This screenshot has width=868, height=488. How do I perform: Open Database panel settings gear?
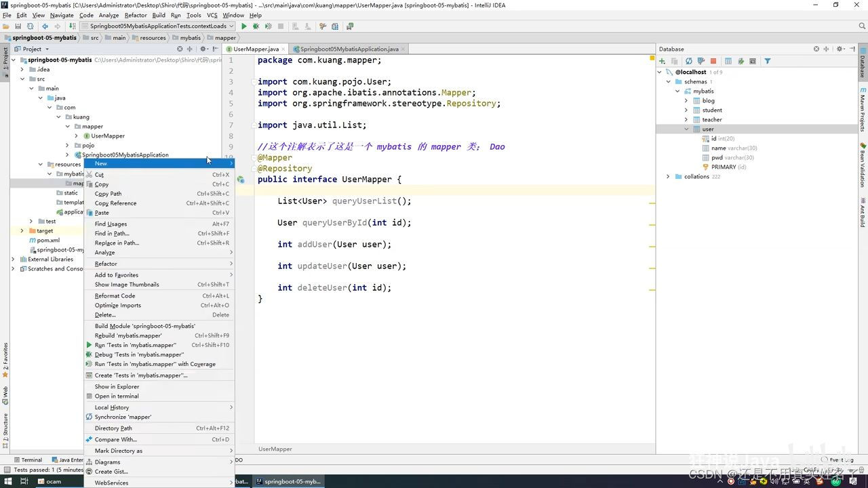click(x=840, y=49)
